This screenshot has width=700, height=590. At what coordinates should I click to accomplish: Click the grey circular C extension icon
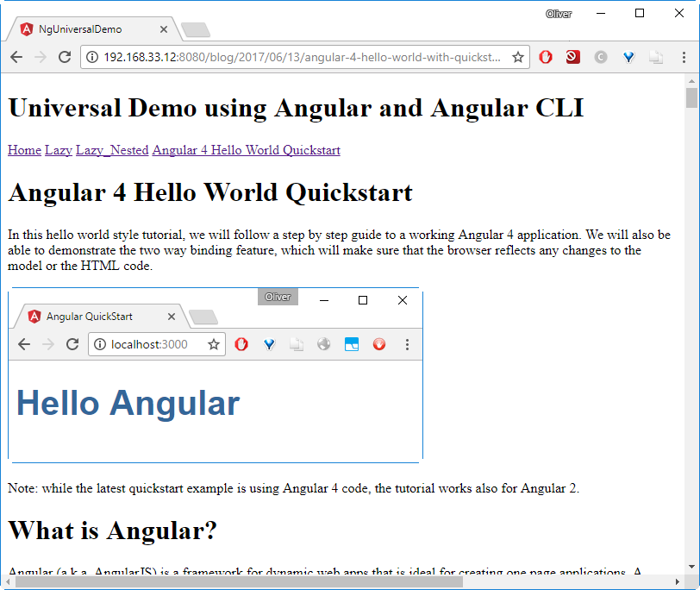point(601,57)
